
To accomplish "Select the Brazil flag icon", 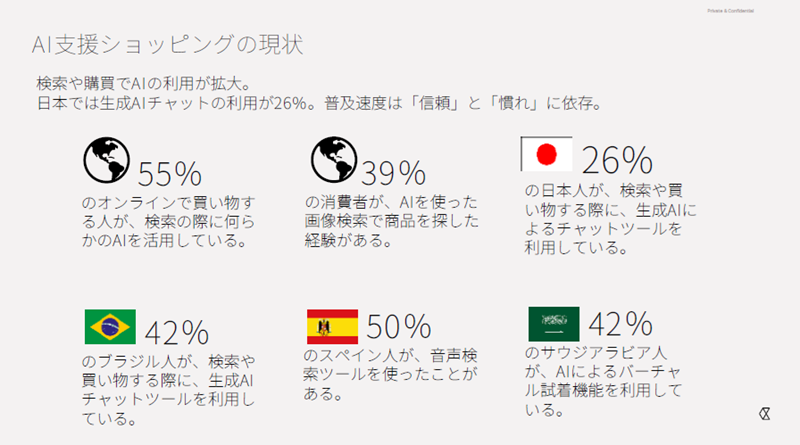I will pyautogui.click(x=111, y=326).
